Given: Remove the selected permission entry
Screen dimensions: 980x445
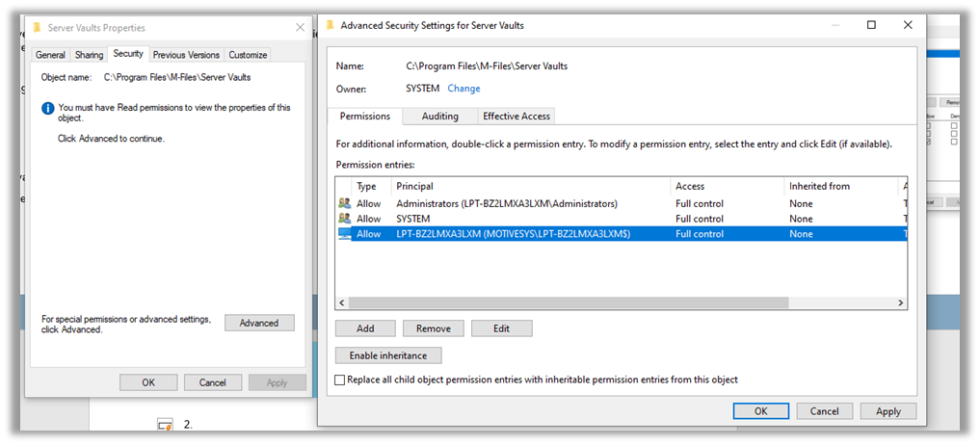Looking at the screenshot, I should tap(434, 328).
